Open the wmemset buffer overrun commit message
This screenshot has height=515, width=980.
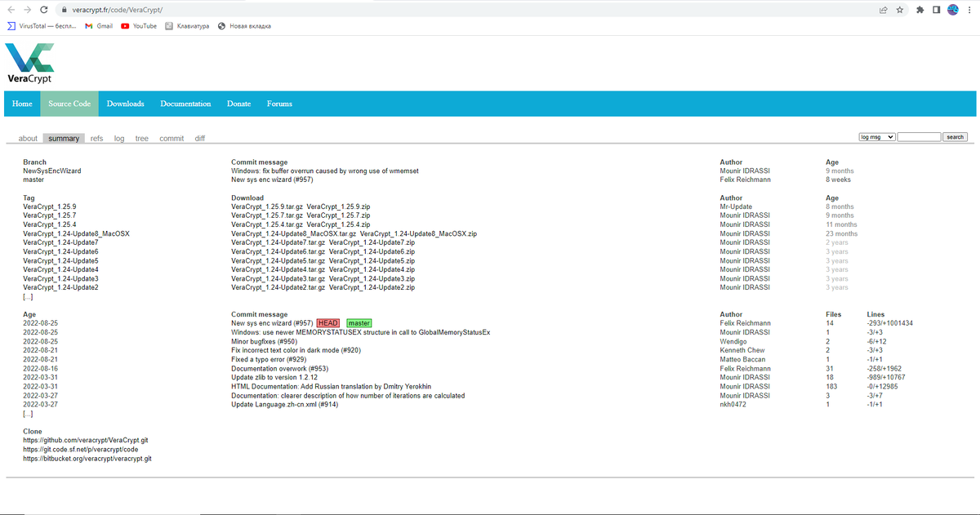point(325,171)
